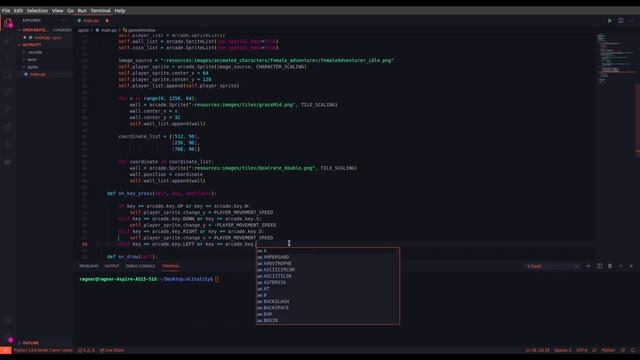The image size is (640, 360).
Task: Click the code minimap preview
Action: 616,59
